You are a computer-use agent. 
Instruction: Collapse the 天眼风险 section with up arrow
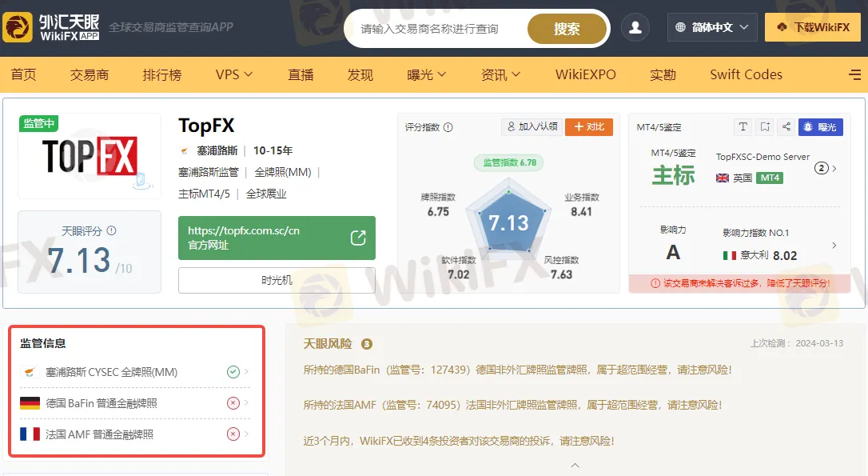point(575,466)
